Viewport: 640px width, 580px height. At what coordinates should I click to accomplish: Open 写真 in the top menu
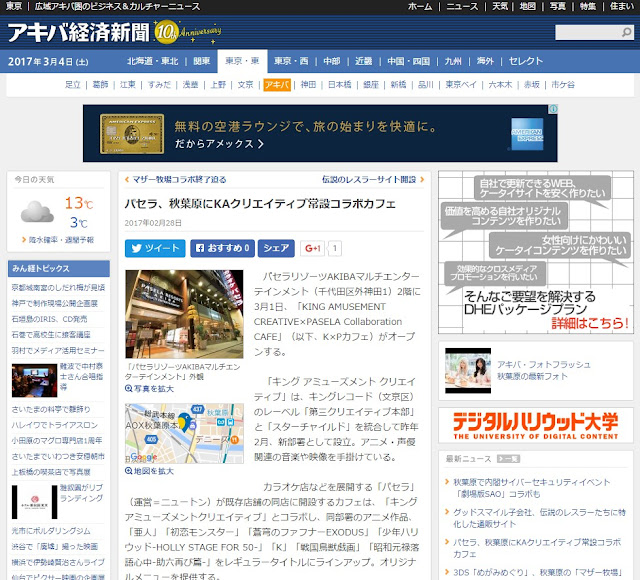pos(558,6)
